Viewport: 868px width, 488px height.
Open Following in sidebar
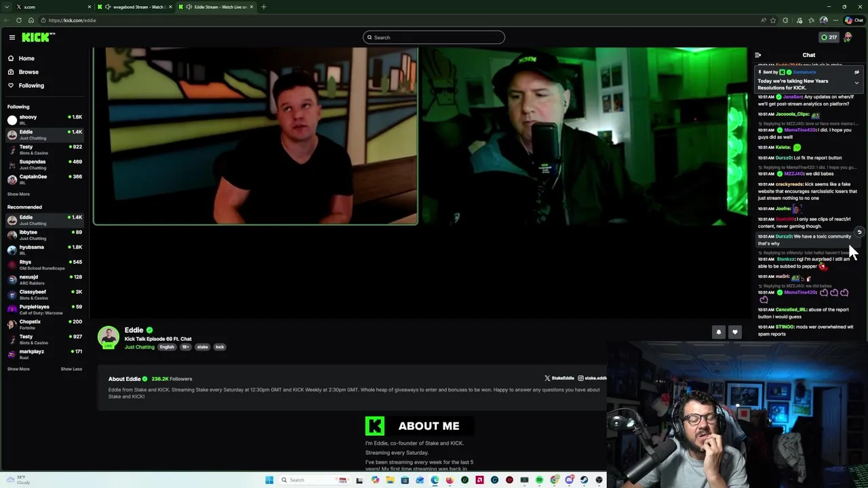pyautogui.click(x=31, y=85)
